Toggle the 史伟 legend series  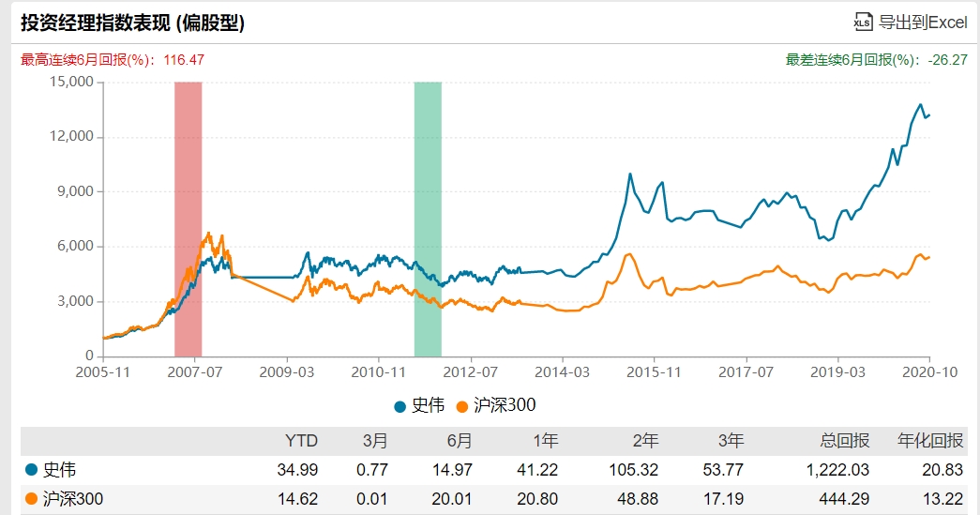[x=419, y=405]
